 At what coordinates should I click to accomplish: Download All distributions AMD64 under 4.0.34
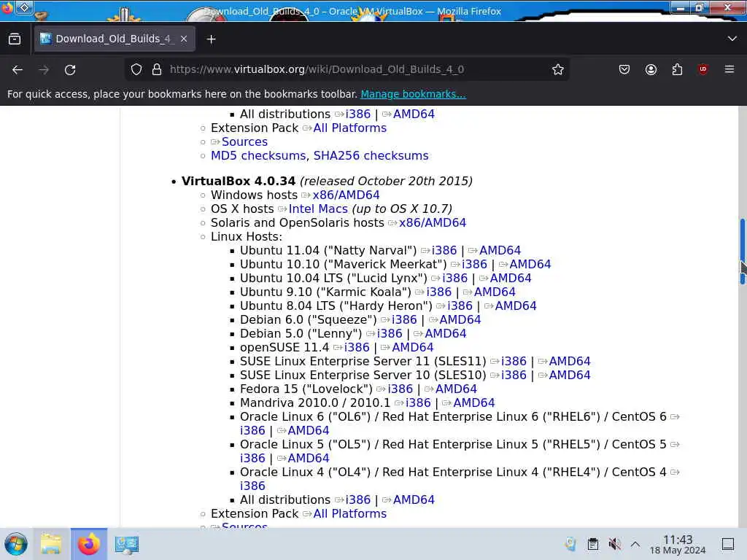coord(414,500)
